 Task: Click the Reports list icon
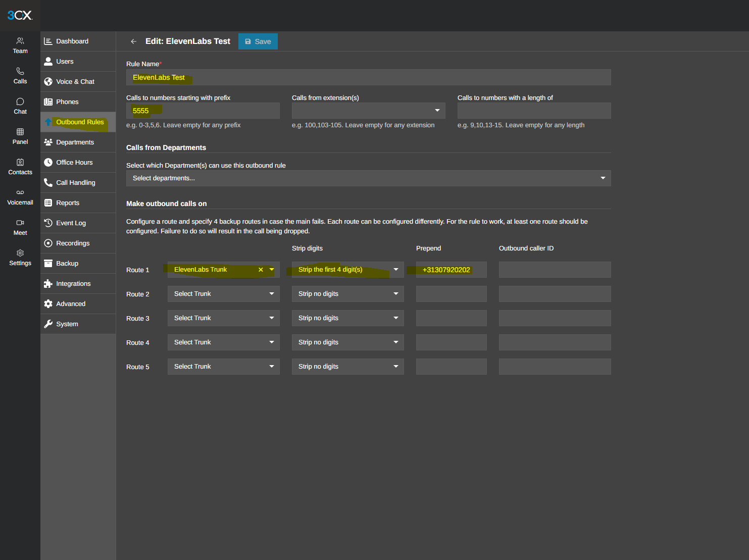click(x=48, y=203)
